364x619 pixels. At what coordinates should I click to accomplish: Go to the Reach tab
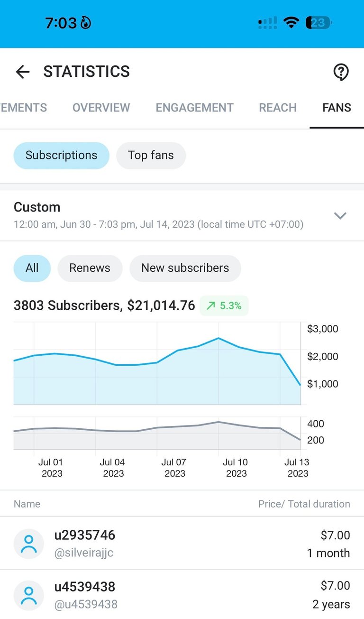click(x=278, y=108)
